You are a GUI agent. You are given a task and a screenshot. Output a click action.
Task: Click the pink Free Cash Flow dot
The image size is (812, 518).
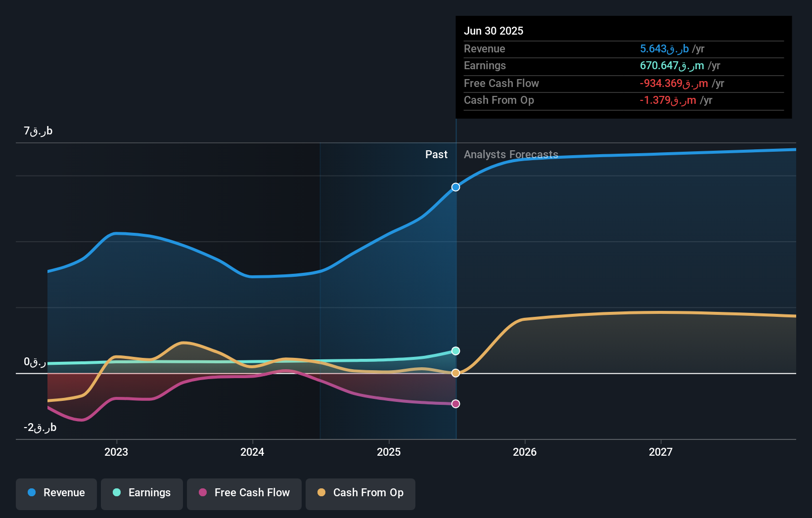[203, 493]
